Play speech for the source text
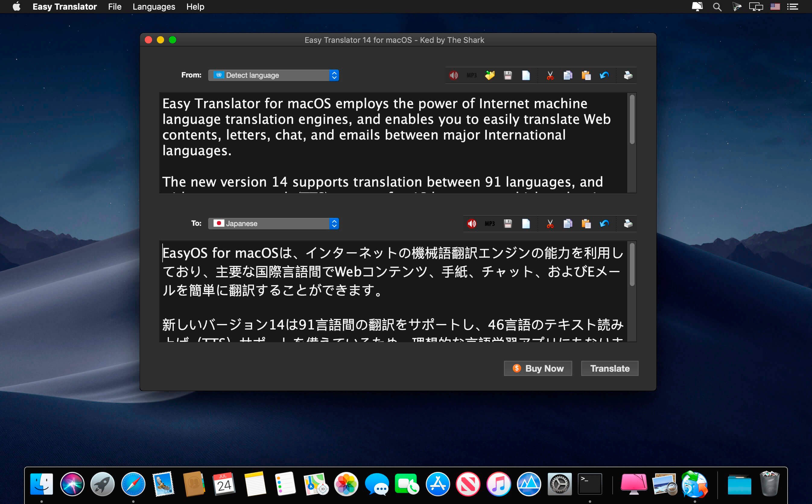Image resolution: width=812 pixels, height=504 pixels. pos(454,75)
